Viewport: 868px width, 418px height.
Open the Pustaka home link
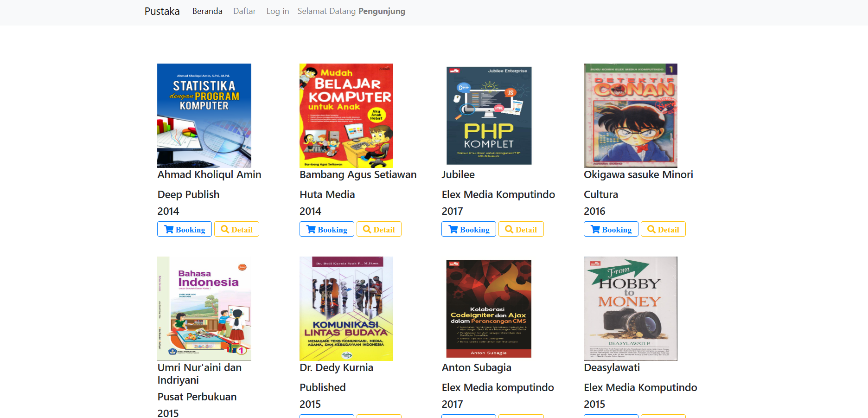161,11
